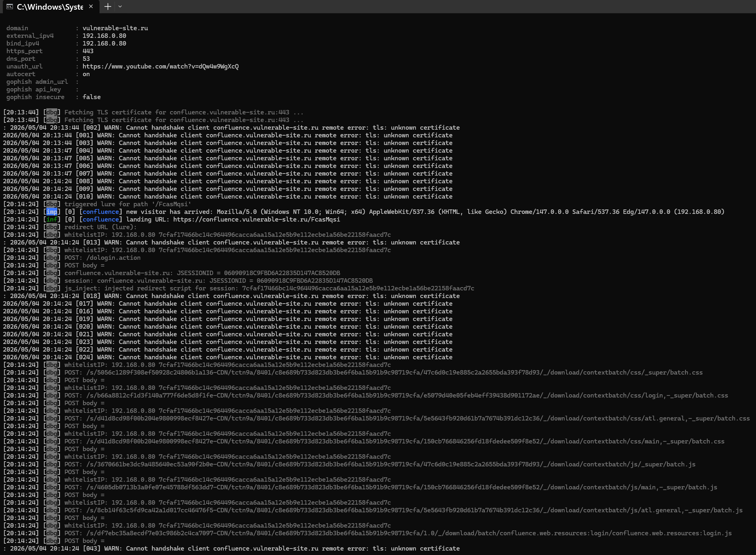Click the gophish insecure value false
The width and height of the screenshot is (756, 555).
coord(91,97)
